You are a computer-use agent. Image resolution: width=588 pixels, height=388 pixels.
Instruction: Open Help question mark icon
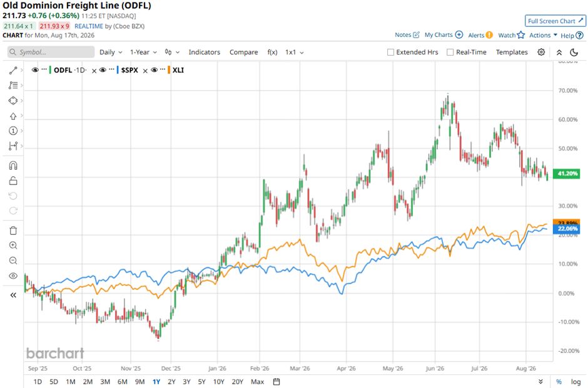coord(579,35)
